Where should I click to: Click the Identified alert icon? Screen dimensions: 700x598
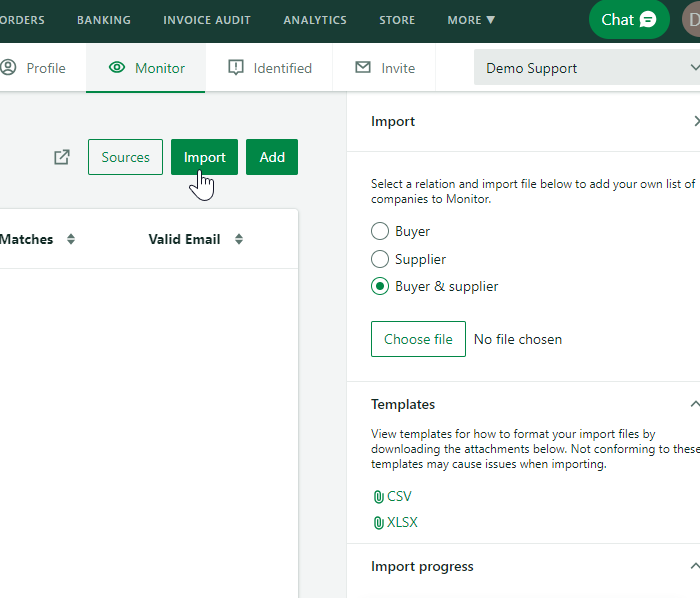236,68
